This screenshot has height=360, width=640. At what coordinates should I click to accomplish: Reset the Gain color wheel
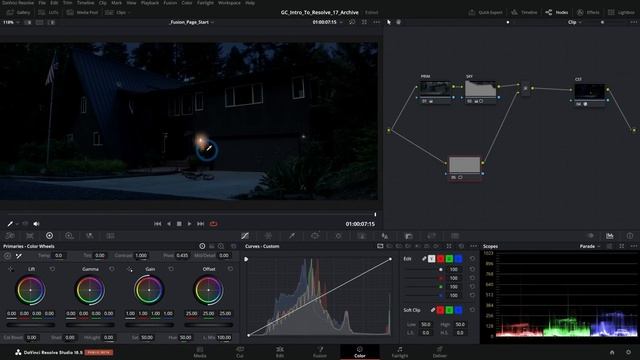(171, 269)
